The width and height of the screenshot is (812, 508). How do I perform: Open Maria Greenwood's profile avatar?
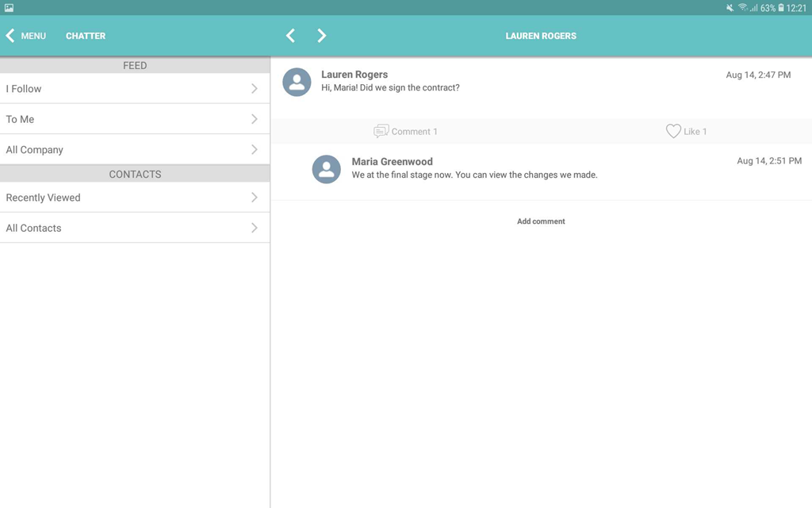coord(326,169)
